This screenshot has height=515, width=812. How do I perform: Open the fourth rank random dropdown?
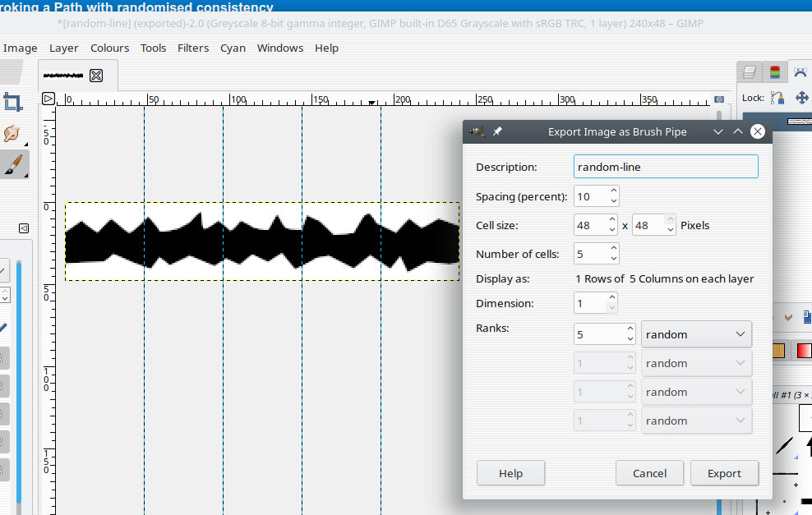tap(696, 421)
